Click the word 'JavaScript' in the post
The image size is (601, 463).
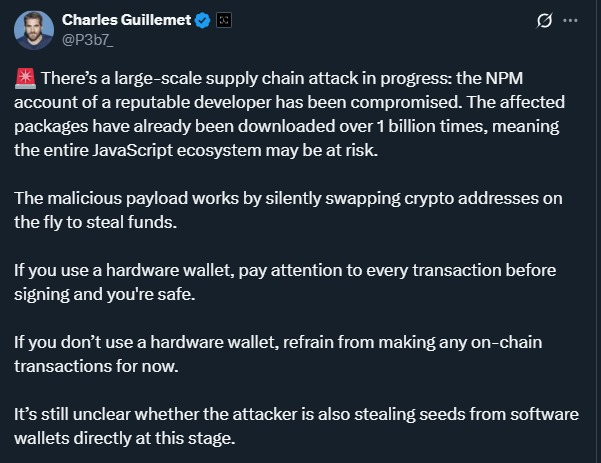pyautogui.click(x=133, y=151)
